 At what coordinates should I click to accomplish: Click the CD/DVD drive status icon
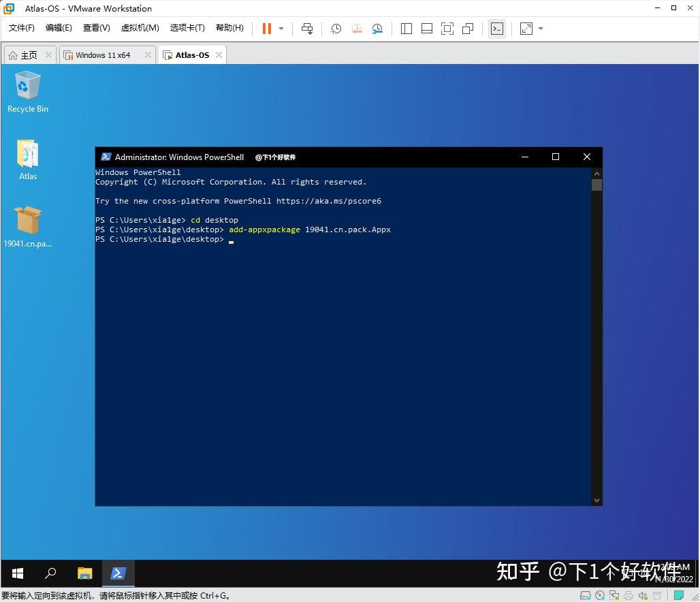pyautogui.click(x=600, y=595)
